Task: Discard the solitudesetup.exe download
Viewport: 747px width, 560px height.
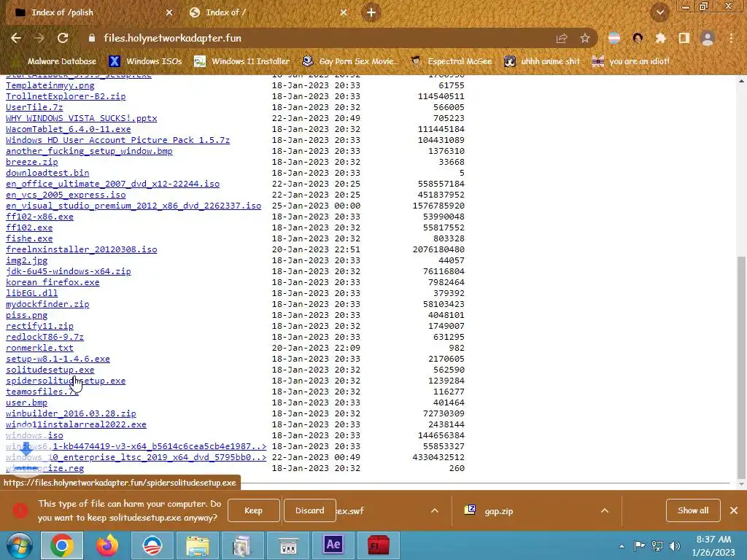Action: tap(309, 511)
